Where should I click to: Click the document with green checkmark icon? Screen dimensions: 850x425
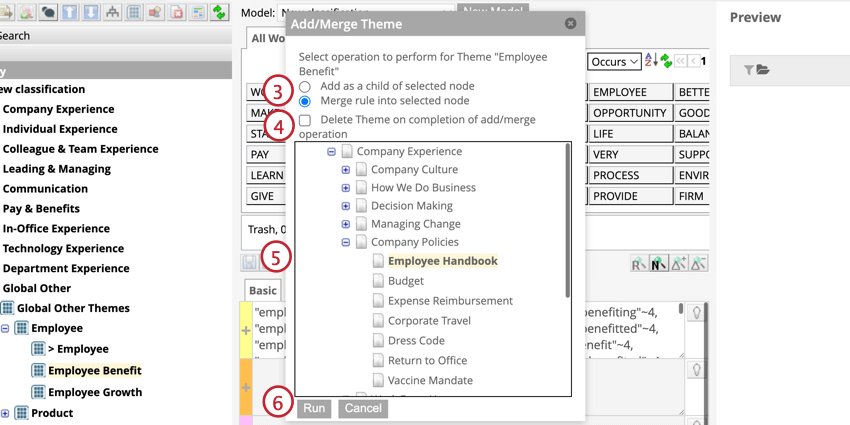[x=27, y=12]
